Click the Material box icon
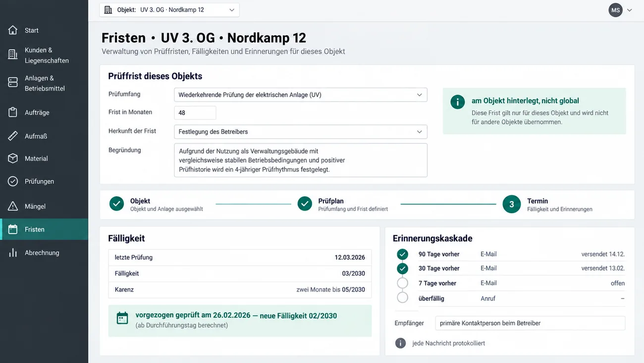Viewport: 644px width, 363px height. [x=13, y=159]
